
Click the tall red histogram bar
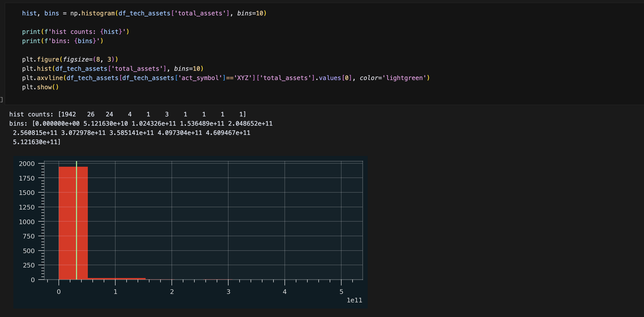[x=67, y=223]
